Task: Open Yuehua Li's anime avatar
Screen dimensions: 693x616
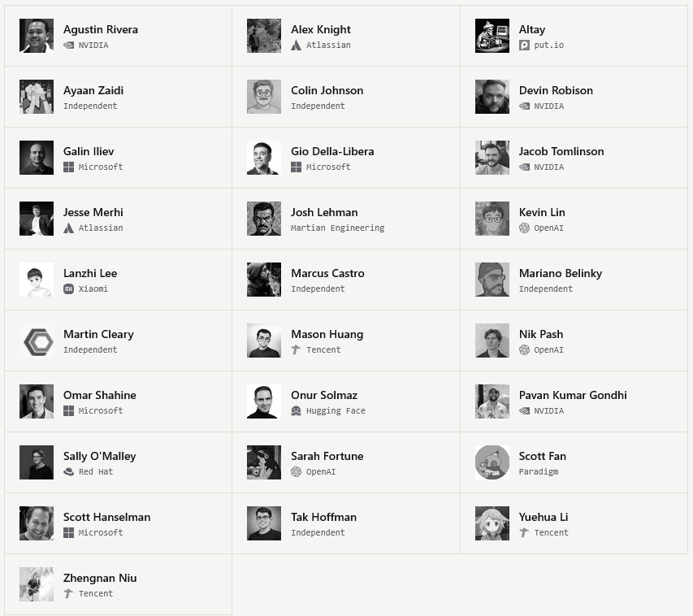Action: click(x=492, y=523)
